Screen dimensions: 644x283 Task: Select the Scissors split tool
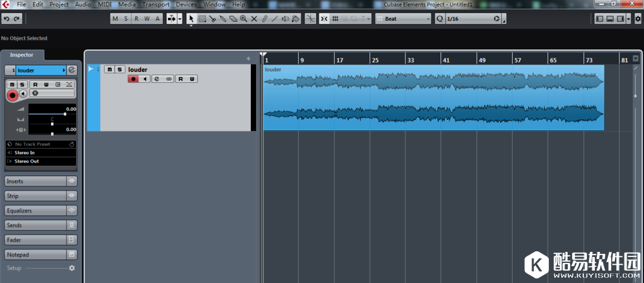click(x=212, y=19)
